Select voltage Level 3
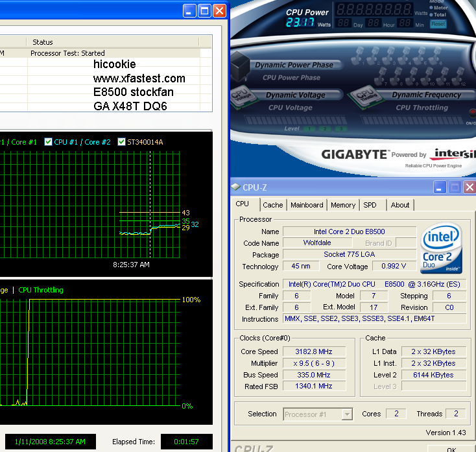Screen dimensions: 476x452 click(x=341, y=128)
